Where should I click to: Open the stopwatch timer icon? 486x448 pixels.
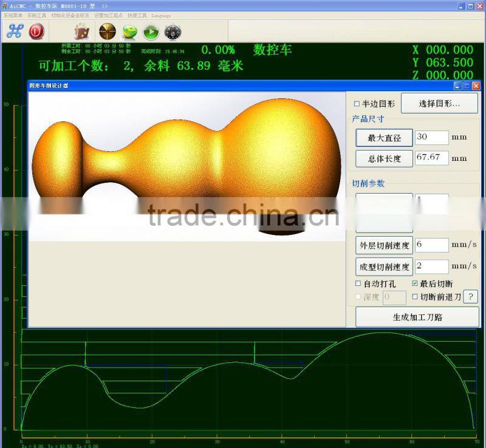coord(173,32)
